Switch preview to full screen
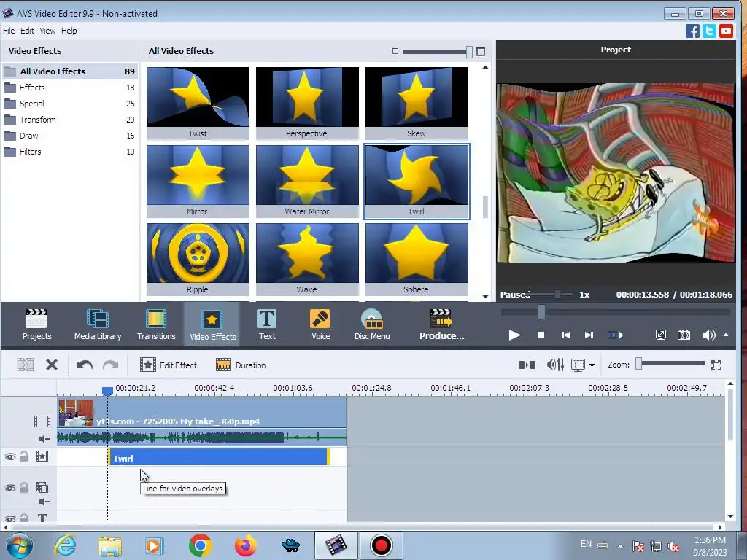Viewport: 747px width, 560px height. 661,335
